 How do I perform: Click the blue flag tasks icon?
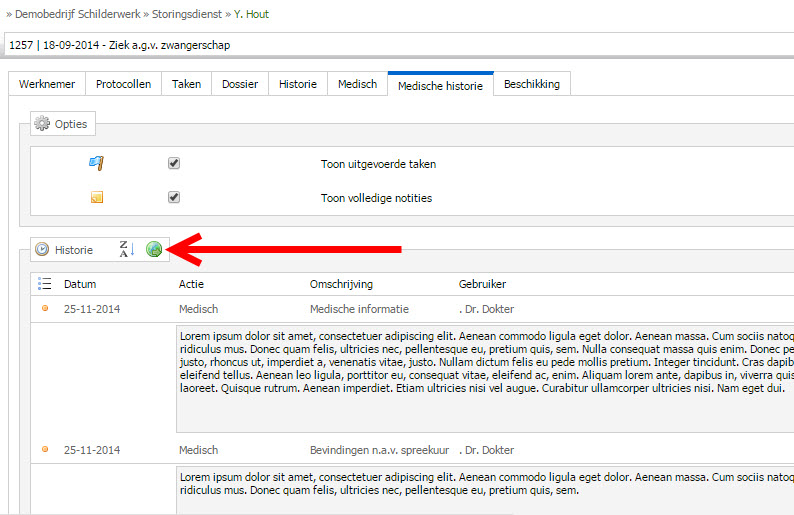tap(96, 163)
